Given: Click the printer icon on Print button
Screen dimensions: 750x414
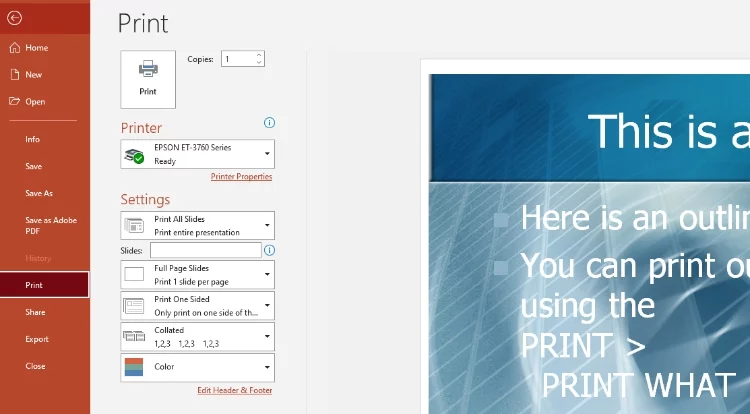Looking at the screenshot, I should coord(148,69).
